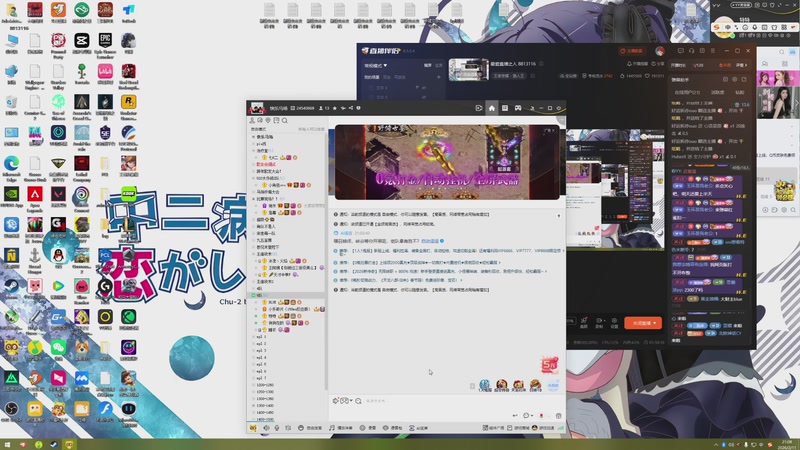Open 组件广场 in YY bottom bar
The width and height of the screenshot is (800, 450).
(x=493, y=428)
